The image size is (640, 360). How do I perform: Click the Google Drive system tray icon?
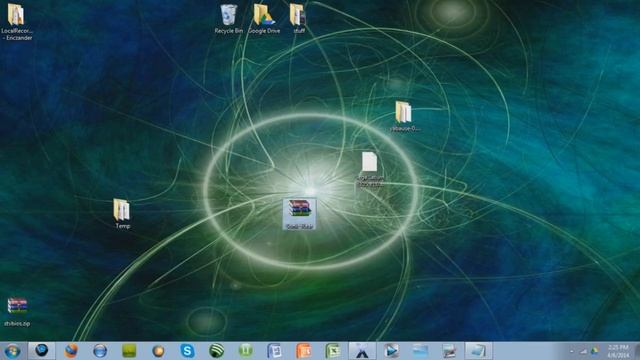pos(595,351)
